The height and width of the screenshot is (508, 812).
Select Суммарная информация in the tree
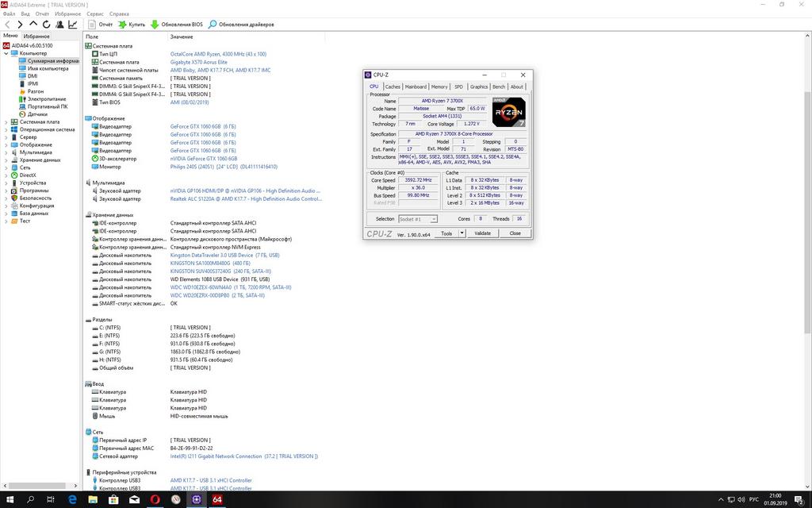(x=53, y=60)
